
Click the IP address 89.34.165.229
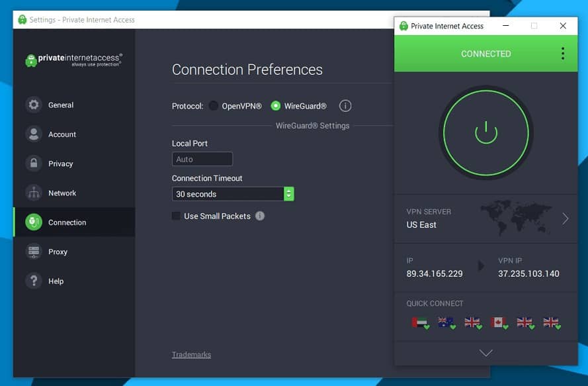pos(435,273)
